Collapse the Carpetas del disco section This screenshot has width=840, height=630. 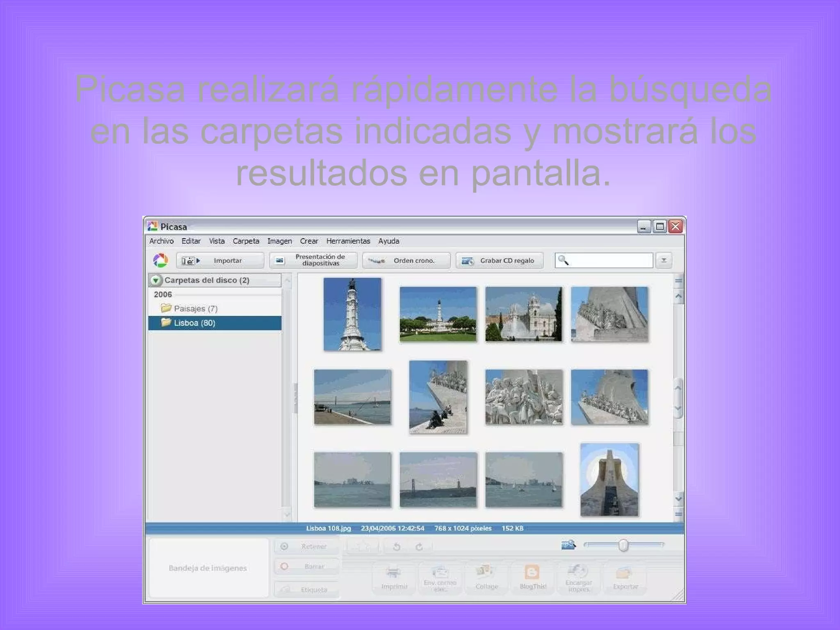coord(155,280)
